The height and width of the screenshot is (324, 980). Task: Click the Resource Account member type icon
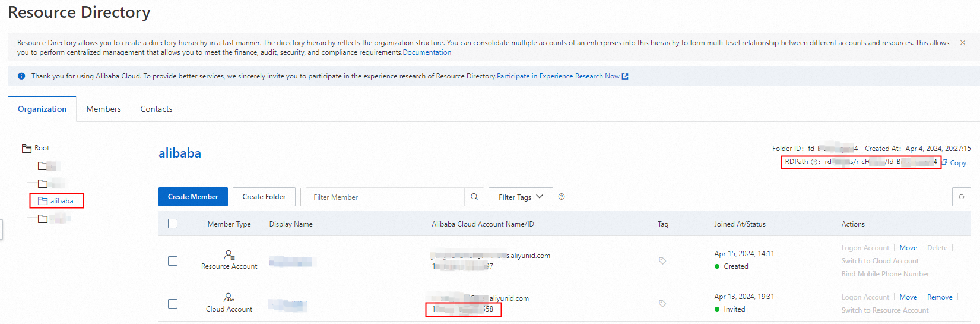coord(229,255)
